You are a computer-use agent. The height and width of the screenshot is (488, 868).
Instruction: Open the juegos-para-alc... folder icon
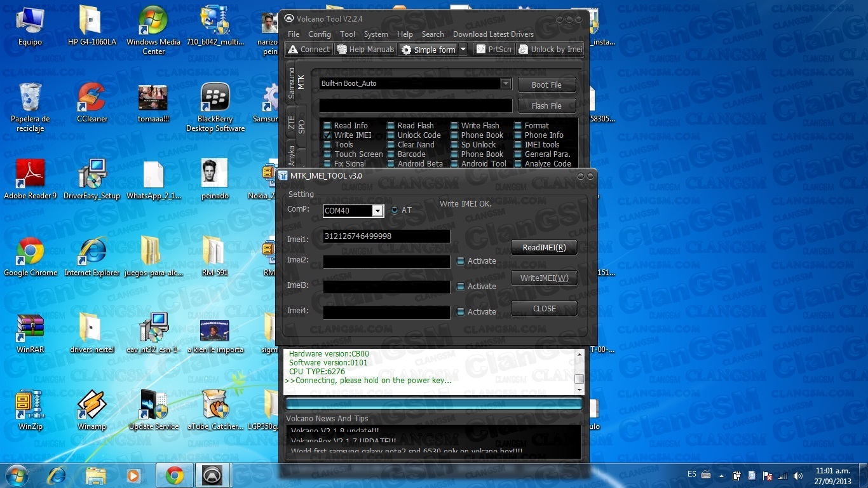[x=153, y=257]
